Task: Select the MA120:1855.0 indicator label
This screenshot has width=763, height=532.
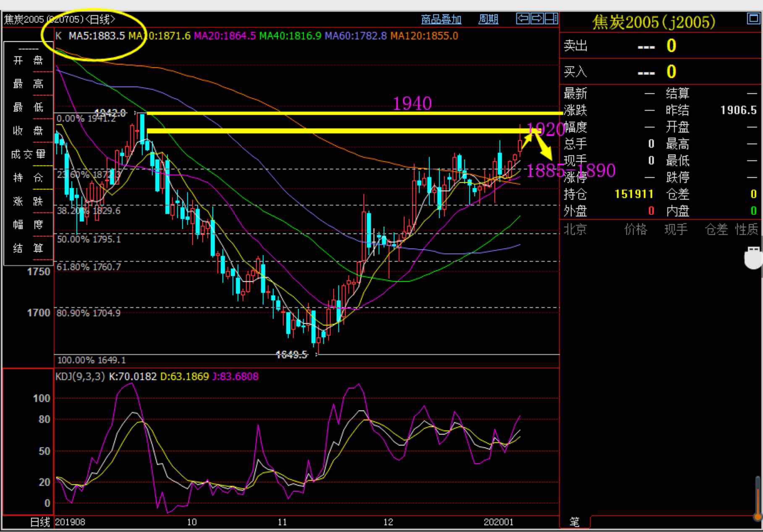Action: click(424, 36)
